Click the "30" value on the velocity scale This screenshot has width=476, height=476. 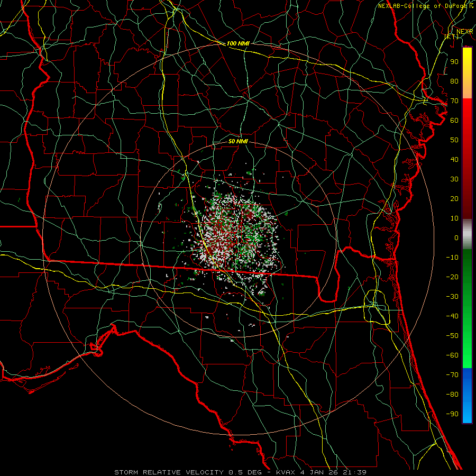pyautogui.click(x=454, y=179)
